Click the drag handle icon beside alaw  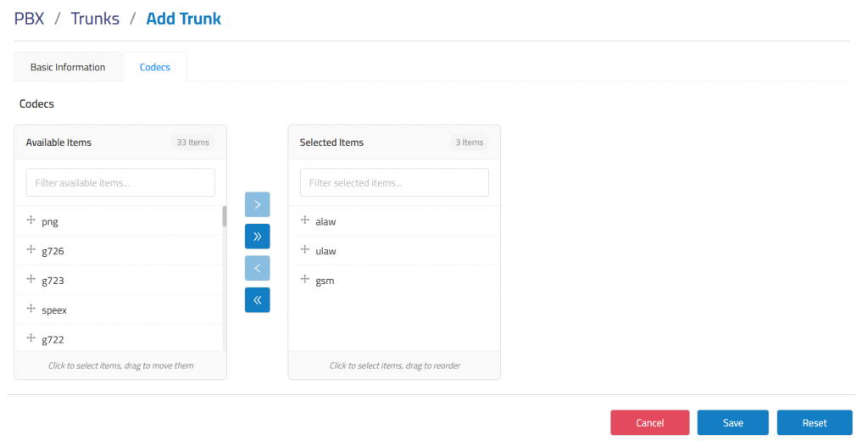pyautogui.click(x=305, y=220)
